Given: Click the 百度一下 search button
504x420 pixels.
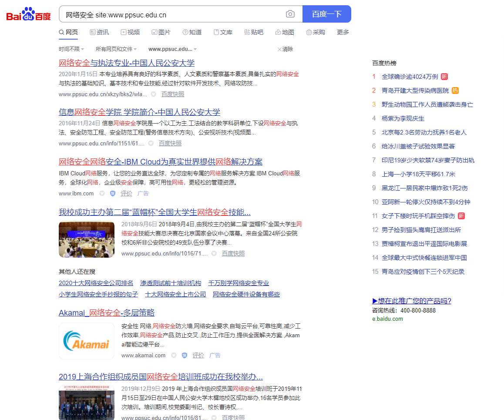Looking at the screenshot, I should (326, 14).
